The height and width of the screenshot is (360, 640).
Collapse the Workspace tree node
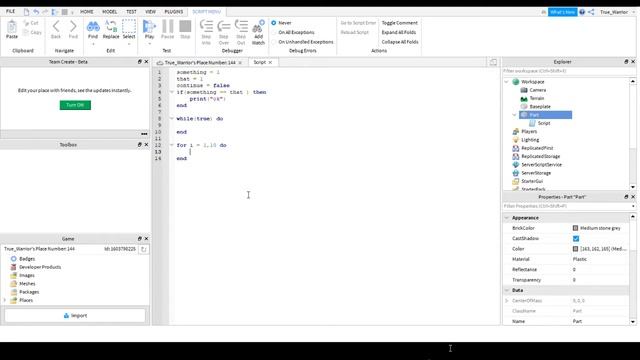click(507, 82)
